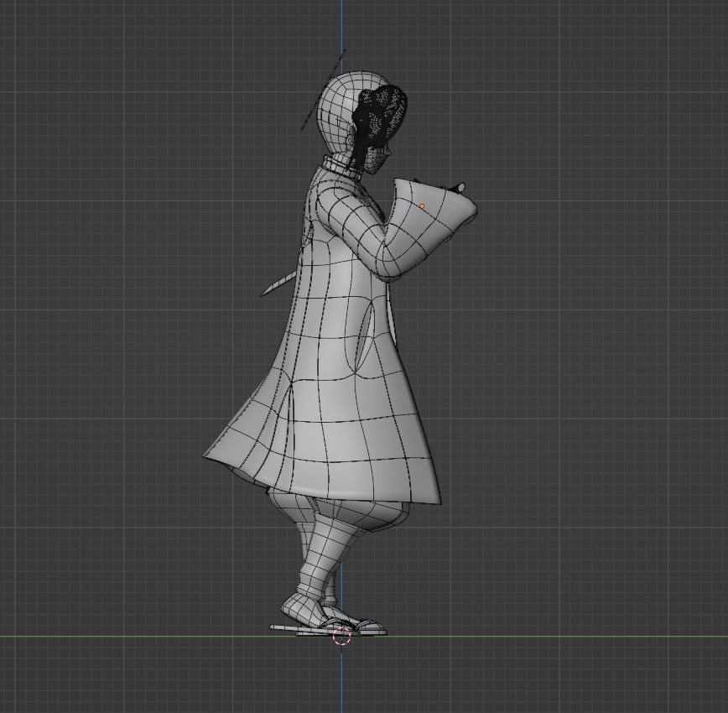The image size is (728, 713).
Task: Select the ribbed collar at the neck
Action: (x=342, y=167)
